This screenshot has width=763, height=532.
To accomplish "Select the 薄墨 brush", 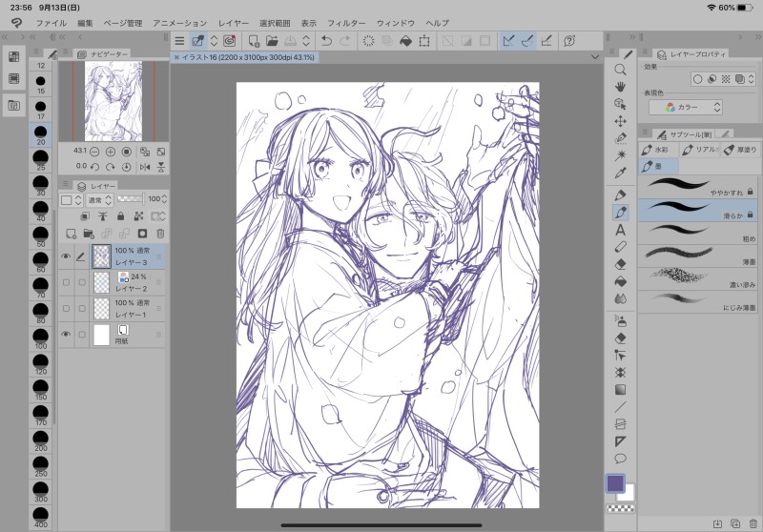I will 699,256.
